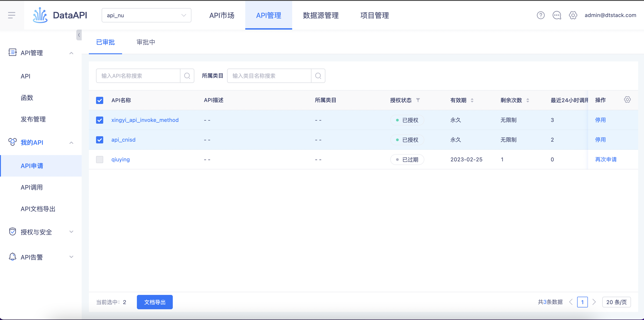The width and height of the screenshot is (644, 320).
Task: Switch to the 审批中 tab
Action: click(146, 42)
